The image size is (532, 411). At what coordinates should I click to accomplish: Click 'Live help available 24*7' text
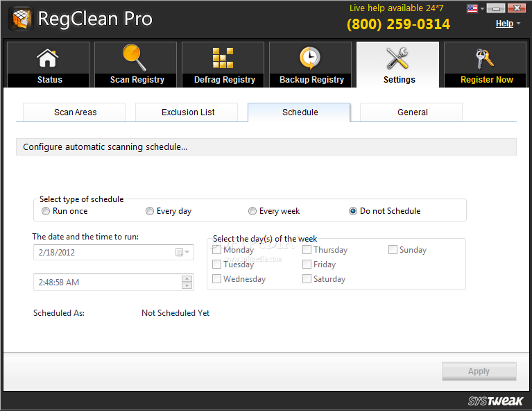(x=396, y=8)
